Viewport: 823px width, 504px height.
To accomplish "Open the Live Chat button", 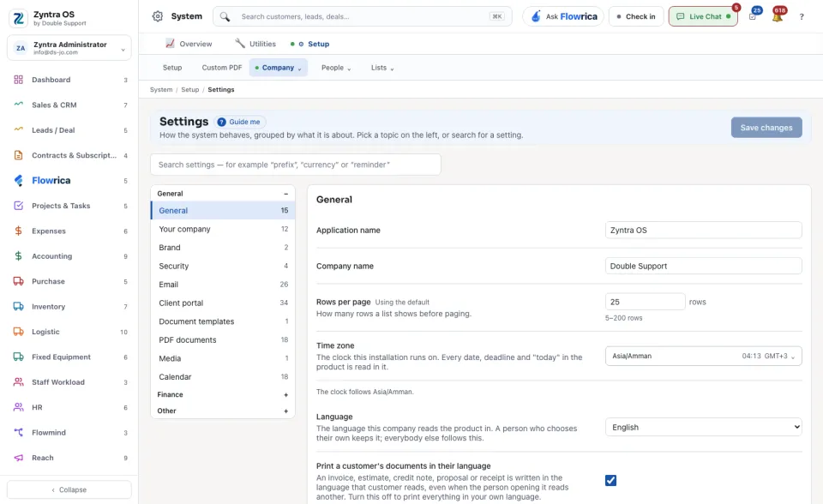I will (703, 16).
